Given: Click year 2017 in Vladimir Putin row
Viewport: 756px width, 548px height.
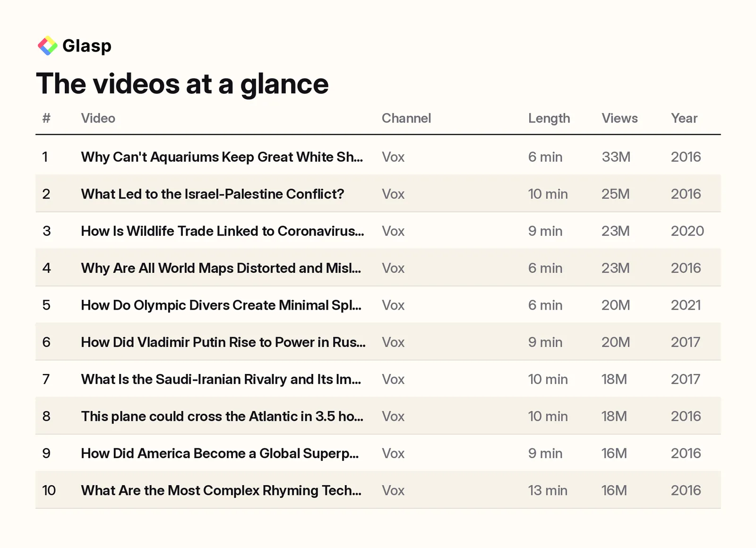Looking at the screenshot, I should coord(686,342).
